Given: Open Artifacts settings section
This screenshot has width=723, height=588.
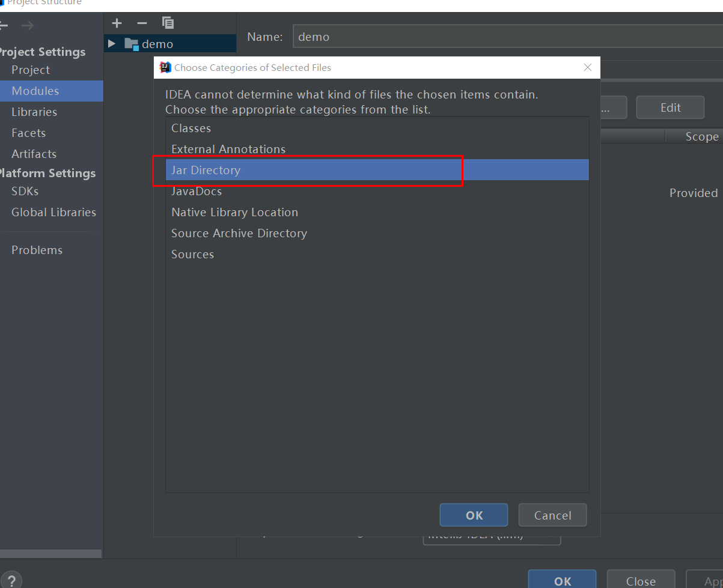Looking at the screenshot, I should [x=34, y=154].
